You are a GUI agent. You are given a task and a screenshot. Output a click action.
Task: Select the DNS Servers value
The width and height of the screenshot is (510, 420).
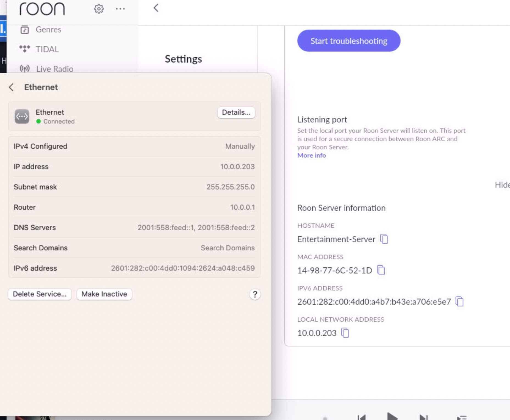coord(196,228)
